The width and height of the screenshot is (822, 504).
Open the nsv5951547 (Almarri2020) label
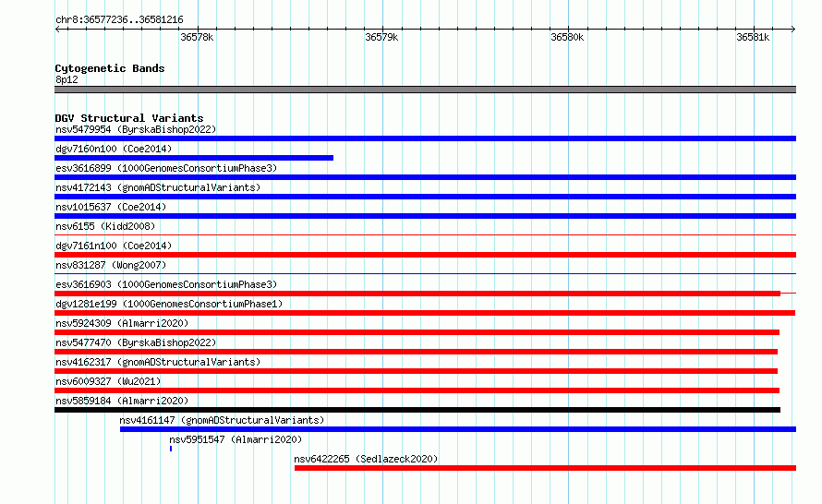pyautogui.click(x=236, y=439)
